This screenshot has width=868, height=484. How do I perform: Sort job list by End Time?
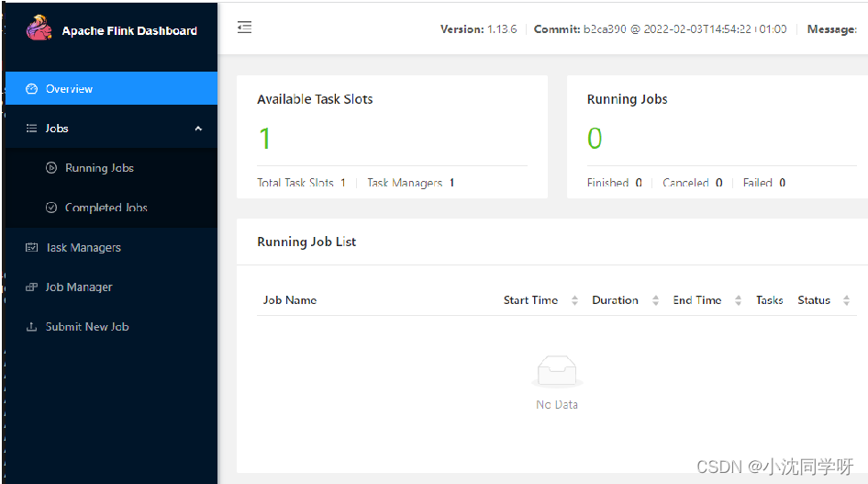pyautogui.click(x=738, y=300)
